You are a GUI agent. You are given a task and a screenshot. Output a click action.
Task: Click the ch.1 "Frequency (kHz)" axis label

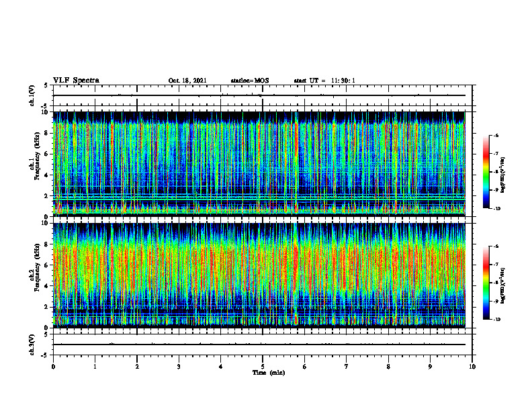tap(37, 156)
